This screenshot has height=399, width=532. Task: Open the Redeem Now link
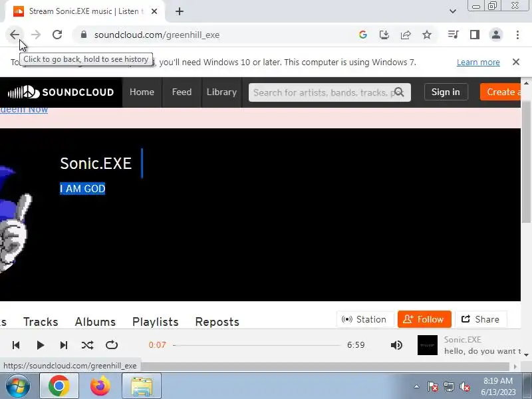coord(24,110)
